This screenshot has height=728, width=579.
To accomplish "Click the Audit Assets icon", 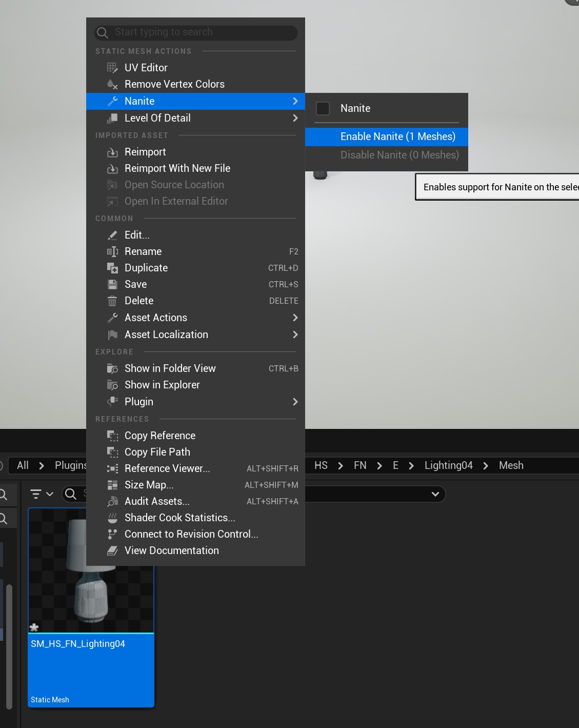I will (x=112, y=501).
